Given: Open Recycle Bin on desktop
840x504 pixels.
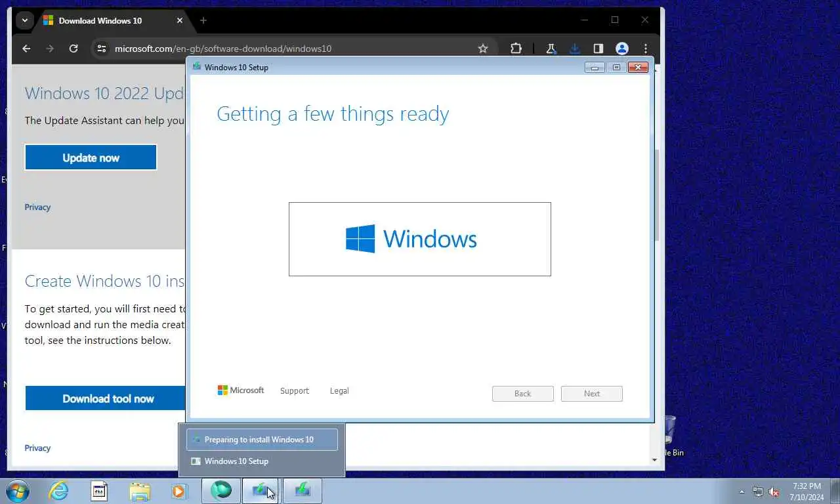Looking at the screenshot, I should click(x=671, y=436).
